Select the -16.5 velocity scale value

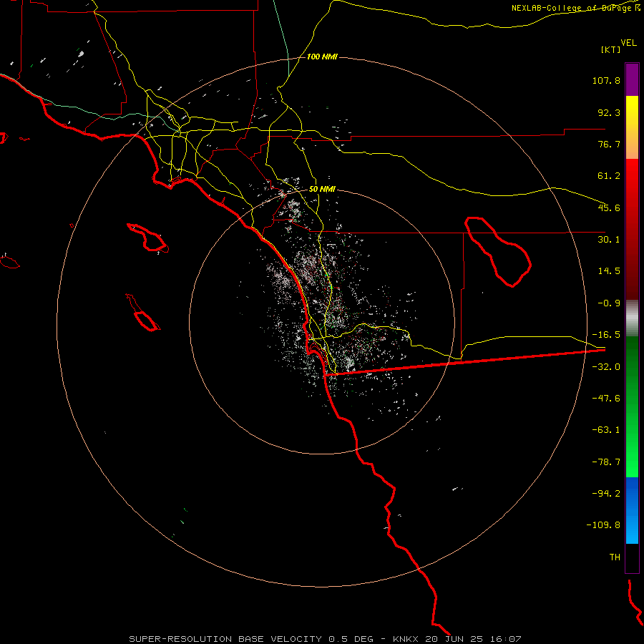(606, 335)
